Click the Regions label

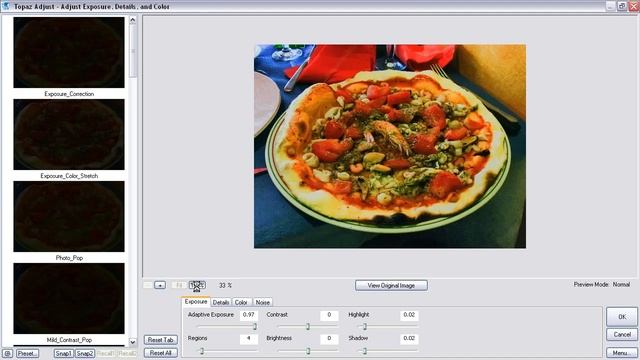(x=197, y=338)
